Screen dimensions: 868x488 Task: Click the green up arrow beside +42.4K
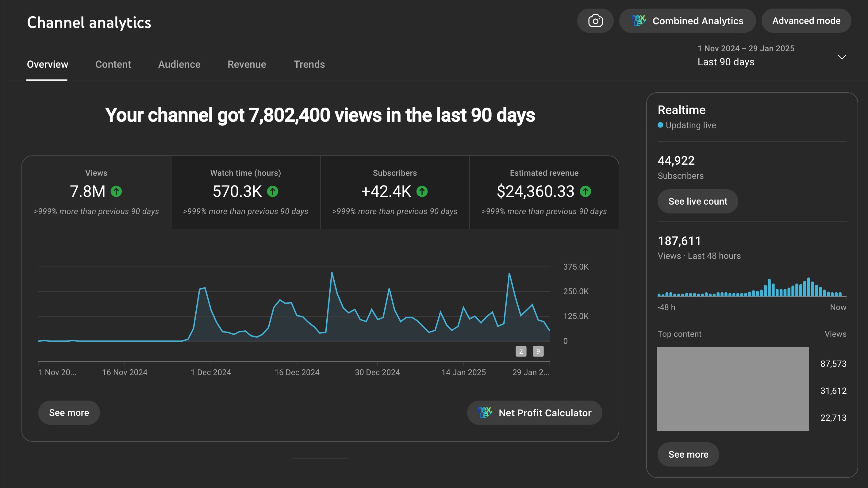tap(422, 191)
